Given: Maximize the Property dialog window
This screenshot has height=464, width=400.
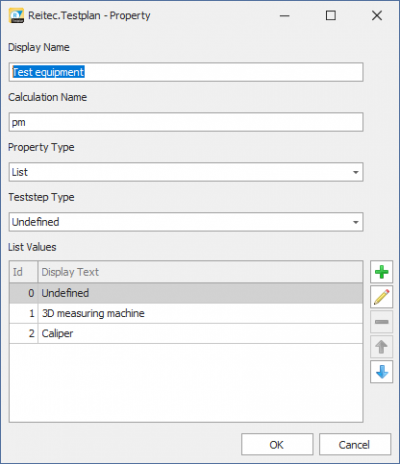Looking at the screenshot, I should pyautogui.click(x=330, y=16).
